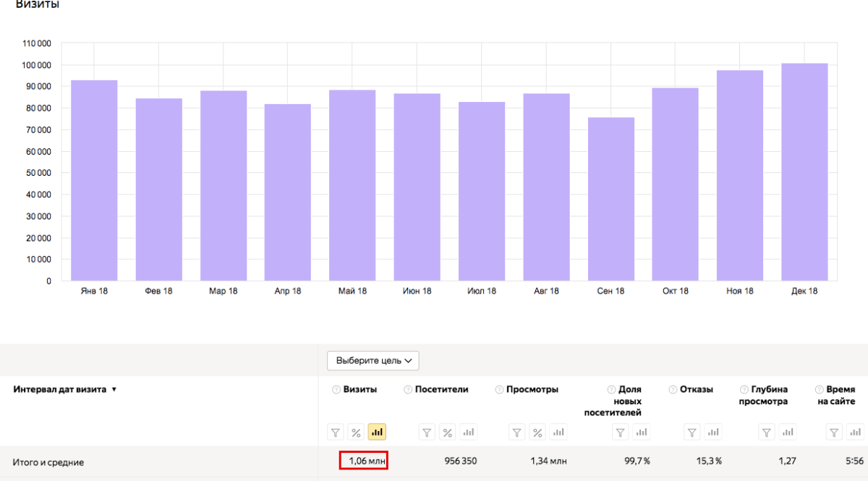Click filter icon under Глубина просмотра
The width and height of the screenshot is (868, 481).
pyautogui.click(x=767, y=433)
